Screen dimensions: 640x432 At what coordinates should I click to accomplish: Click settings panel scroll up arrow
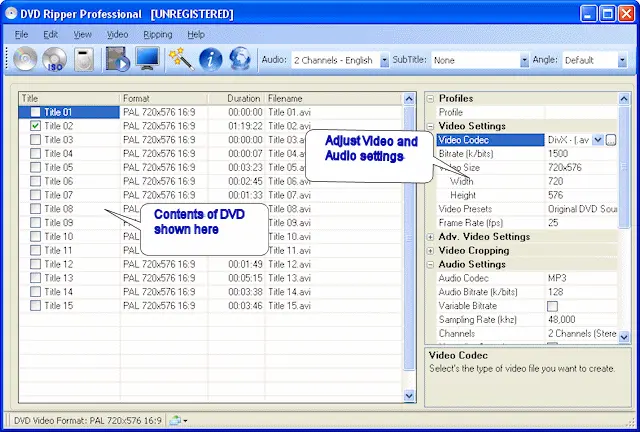[x=624, y=98]
